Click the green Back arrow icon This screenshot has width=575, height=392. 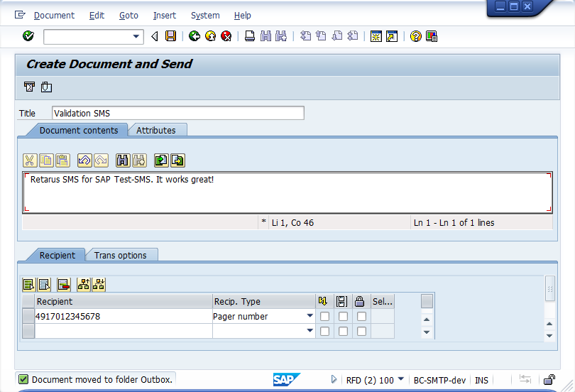click(195, 36)
